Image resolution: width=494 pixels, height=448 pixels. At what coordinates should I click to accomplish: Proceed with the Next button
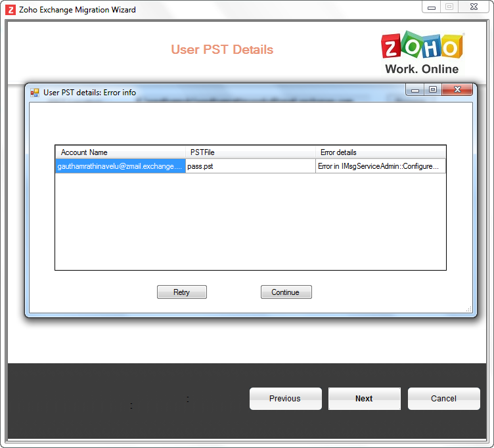point(365,399)
